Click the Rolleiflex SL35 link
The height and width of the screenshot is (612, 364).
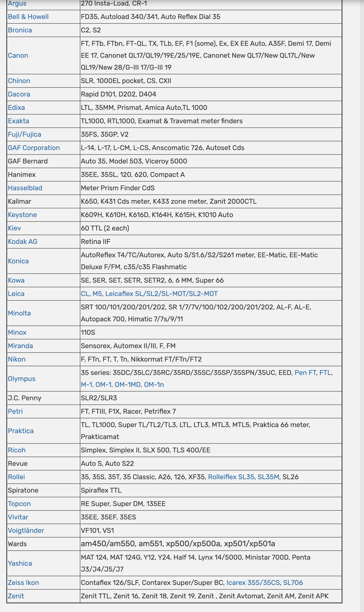click(x=231, y=477)
